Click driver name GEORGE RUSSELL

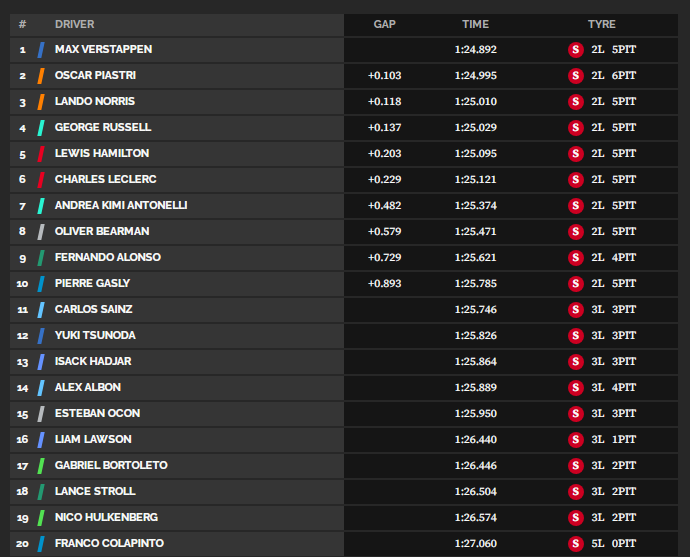tap(103, 127)
